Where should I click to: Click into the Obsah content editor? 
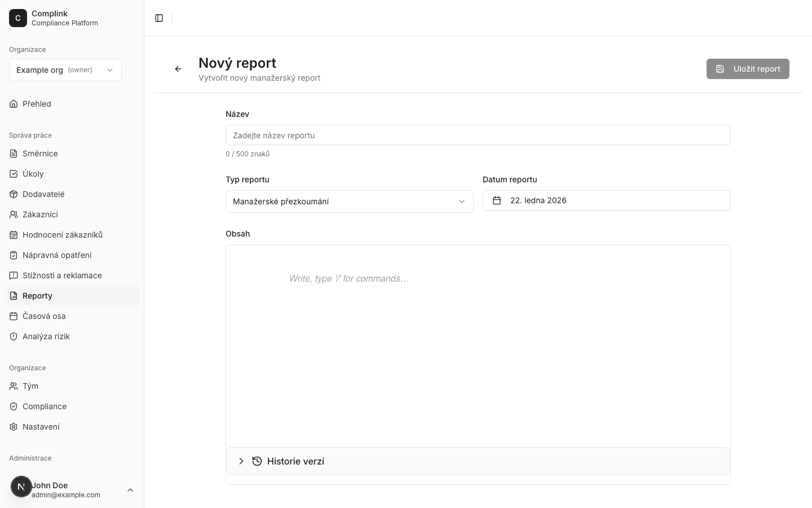pyautogui.click(x=478, y=339)
